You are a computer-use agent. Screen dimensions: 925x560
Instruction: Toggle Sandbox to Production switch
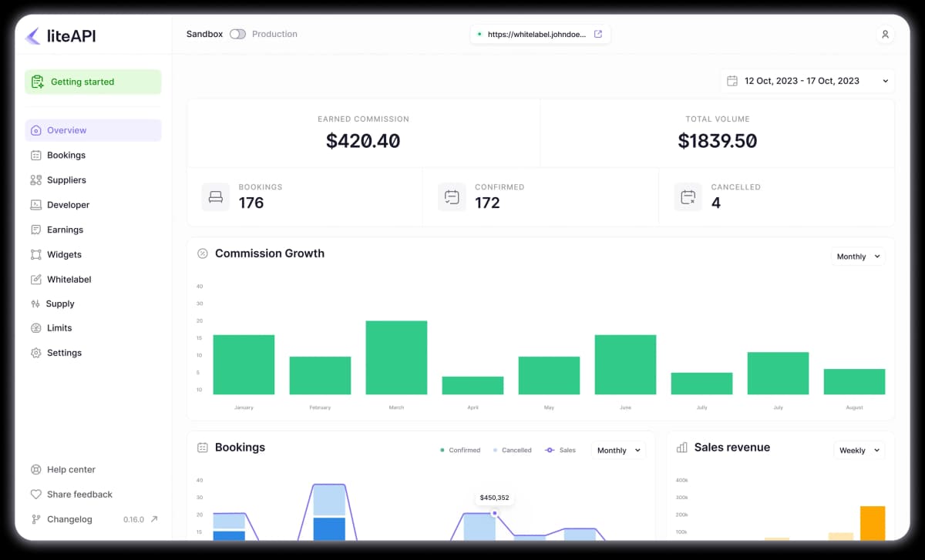[x=237, y=34]
